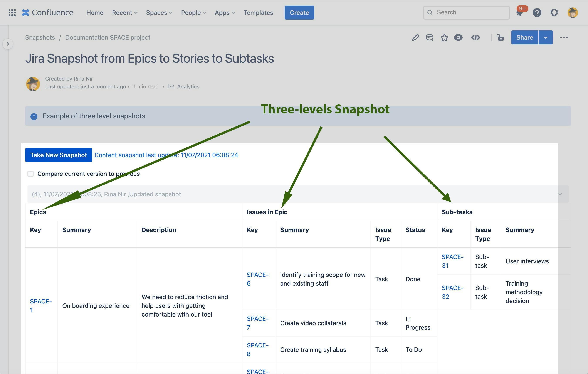Open the Atlassian apps grid icon

[12, 12]
